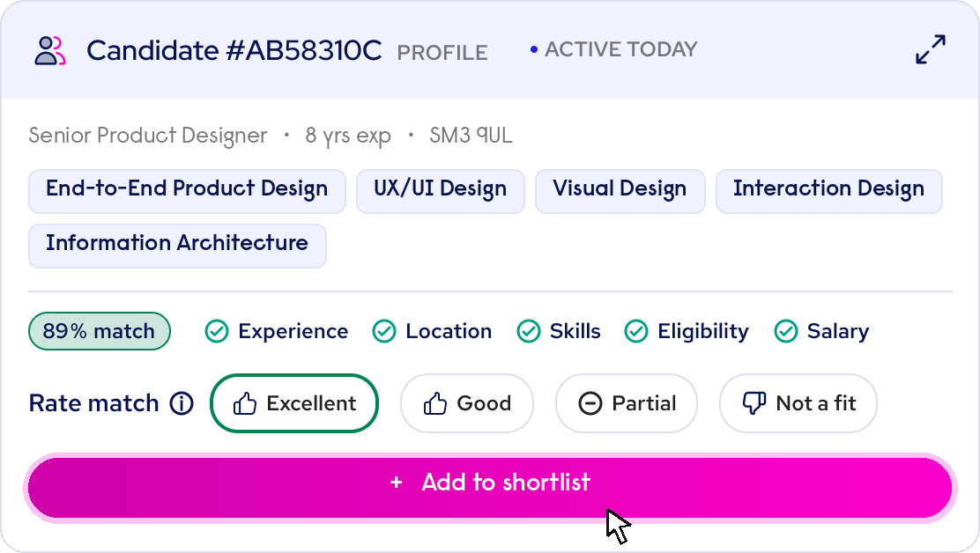Rate the match as Excellent
The height and width of the screenshot is (553, 980).
[294, 403]
